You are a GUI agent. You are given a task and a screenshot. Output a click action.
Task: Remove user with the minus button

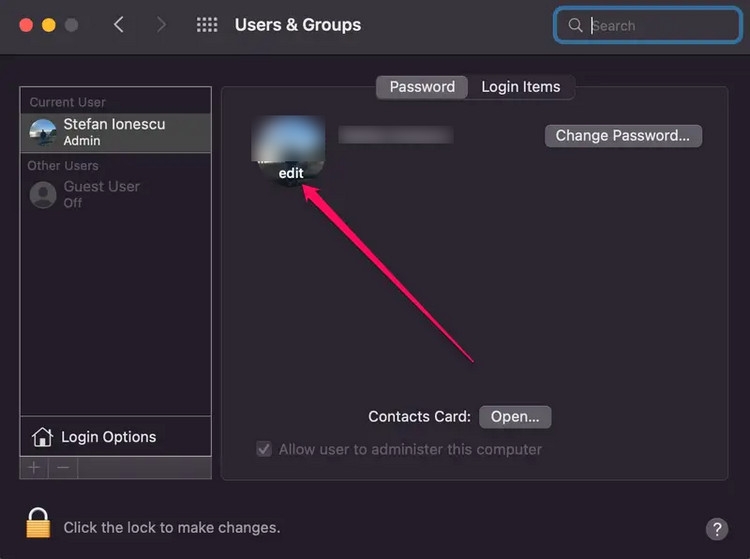[x=63, y=467]
